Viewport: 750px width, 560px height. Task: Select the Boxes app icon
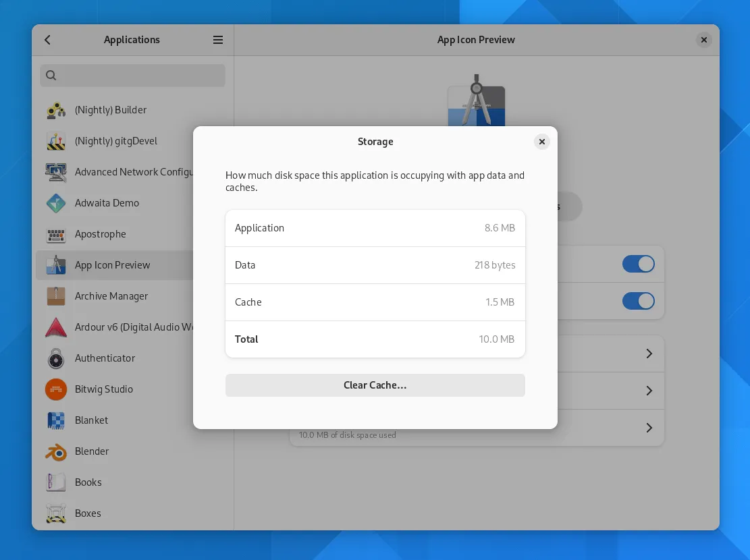click(56, 513)
